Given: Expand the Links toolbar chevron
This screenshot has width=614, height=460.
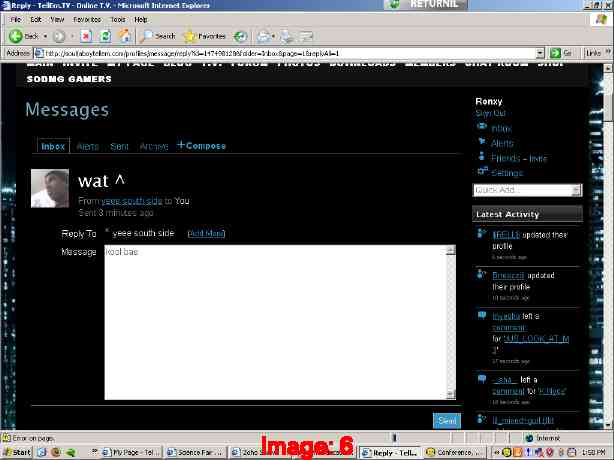Looking at the screenshot, I should [x=608, y=52].
